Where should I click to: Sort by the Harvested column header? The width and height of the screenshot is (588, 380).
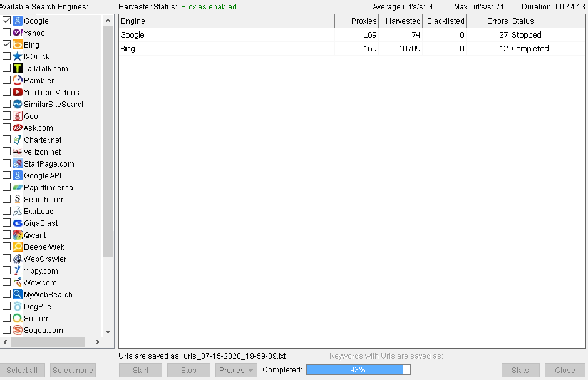click(x=401, y=21)
